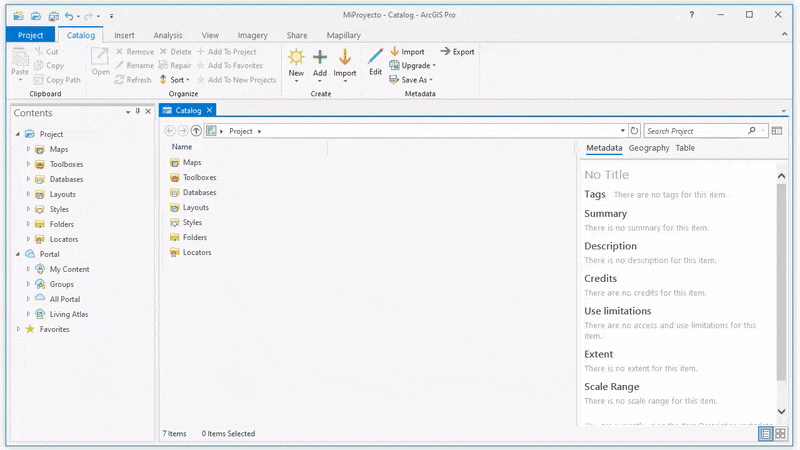Expand Toolboxes in Contents tree
Viewport: 800px width, 450px height.
tap(29, 164)
